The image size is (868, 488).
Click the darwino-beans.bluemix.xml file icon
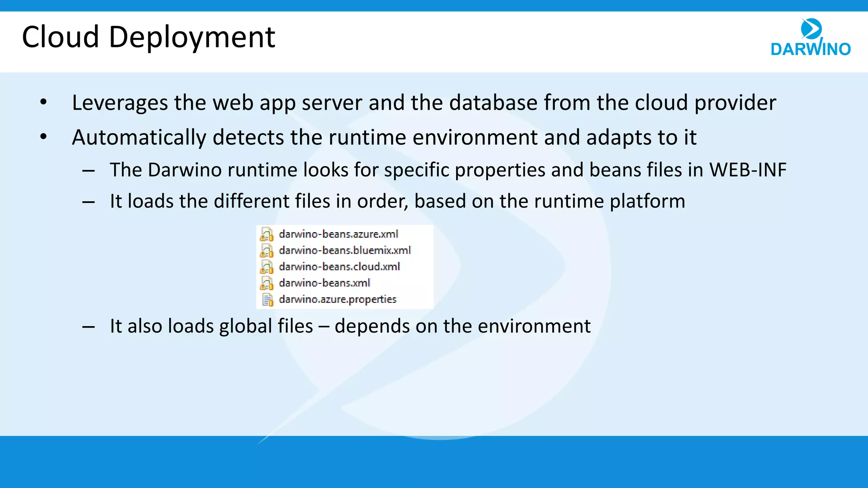pos(267,251)
